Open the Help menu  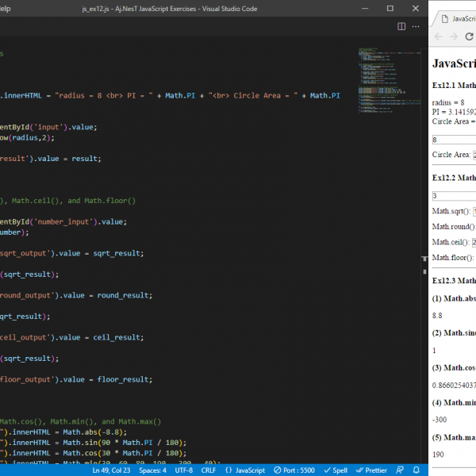coord(4,8)
